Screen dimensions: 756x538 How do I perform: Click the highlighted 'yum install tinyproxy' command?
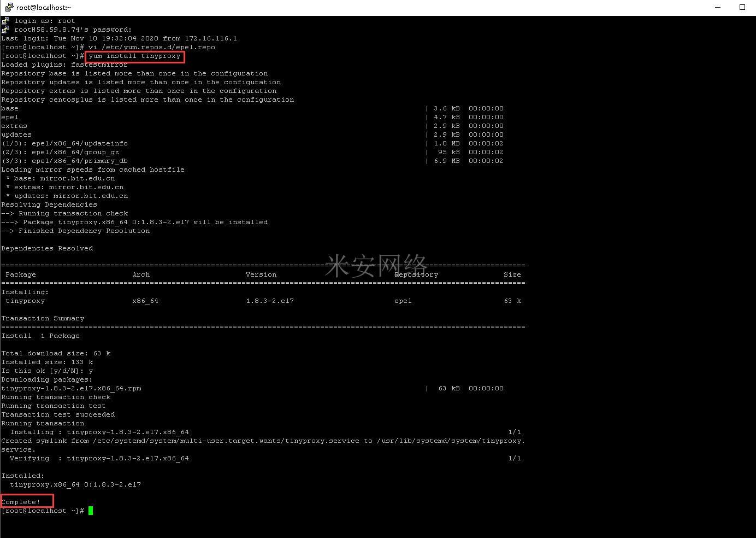pos(134,56)
